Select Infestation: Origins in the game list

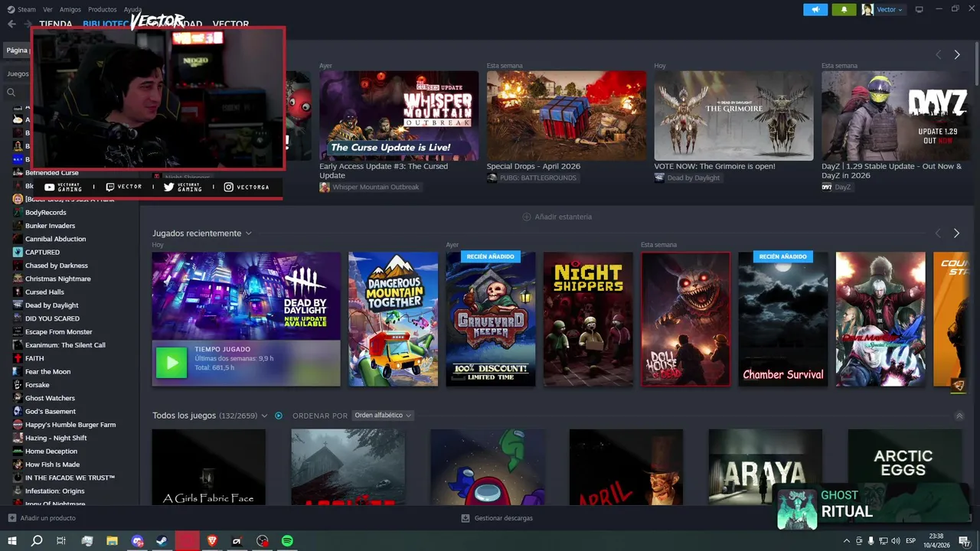tap(55, 491)
